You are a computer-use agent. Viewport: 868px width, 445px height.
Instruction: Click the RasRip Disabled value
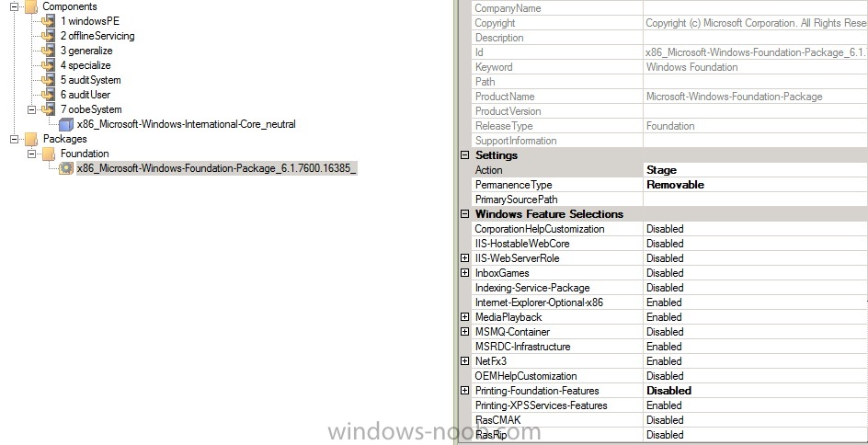coord(755,435)
